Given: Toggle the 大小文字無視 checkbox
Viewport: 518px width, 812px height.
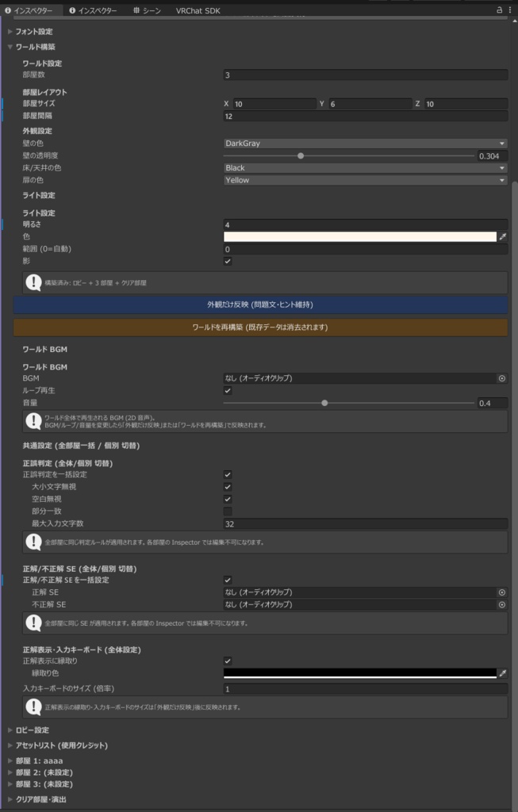Looking at the screenshot, I should click(228, 487).
